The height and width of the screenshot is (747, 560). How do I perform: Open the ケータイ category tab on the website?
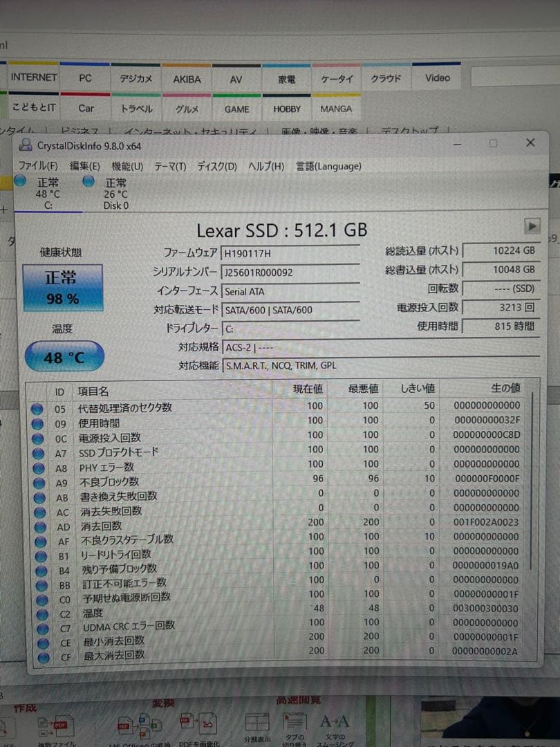(337, 79)
